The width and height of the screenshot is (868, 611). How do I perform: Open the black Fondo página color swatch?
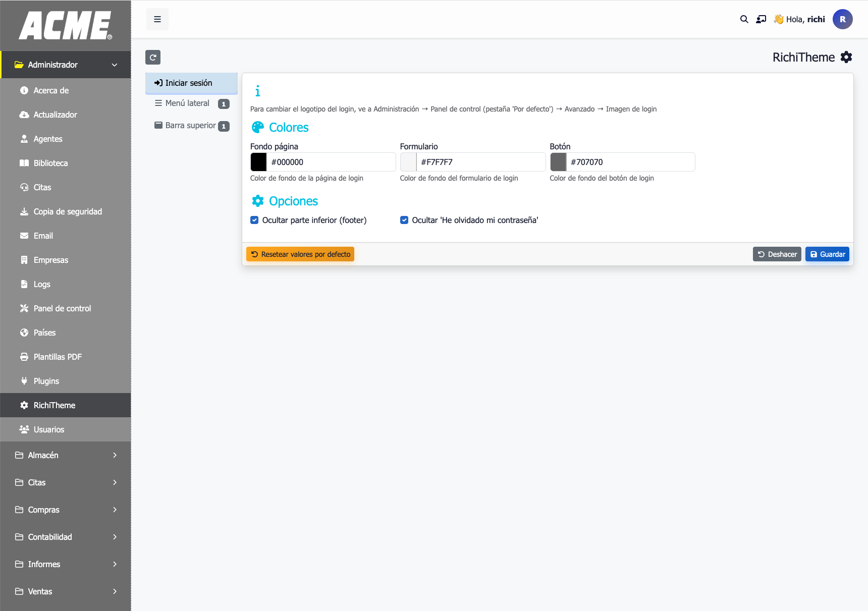tap(259, 162)
